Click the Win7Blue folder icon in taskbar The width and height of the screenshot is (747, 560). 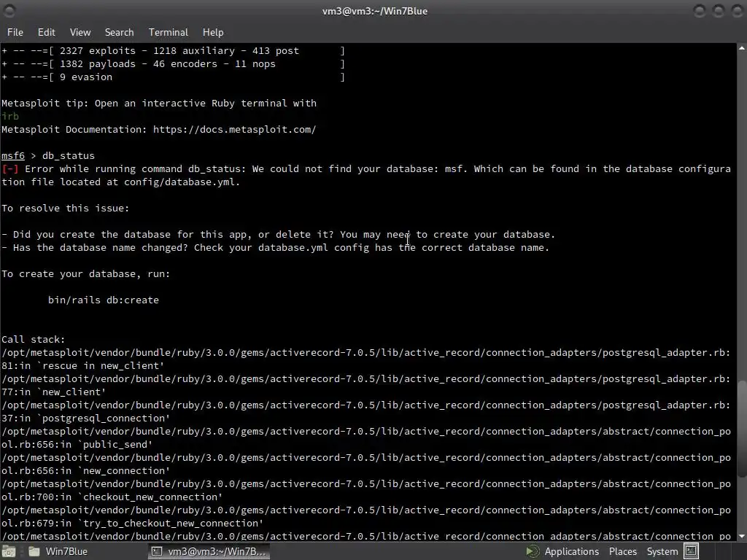pos(34,551)
